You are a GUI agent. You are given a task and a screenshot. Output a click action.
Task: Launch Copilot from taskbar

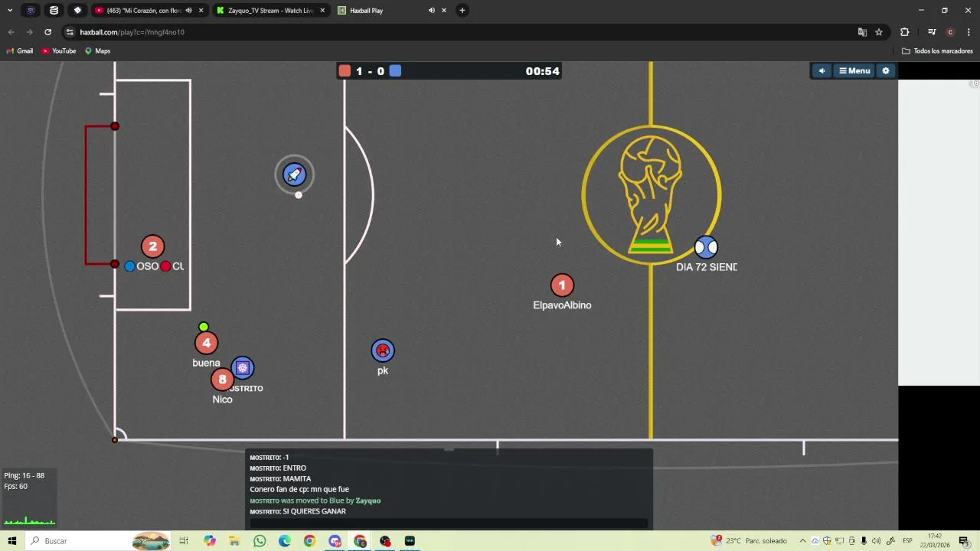coord(210,541)
